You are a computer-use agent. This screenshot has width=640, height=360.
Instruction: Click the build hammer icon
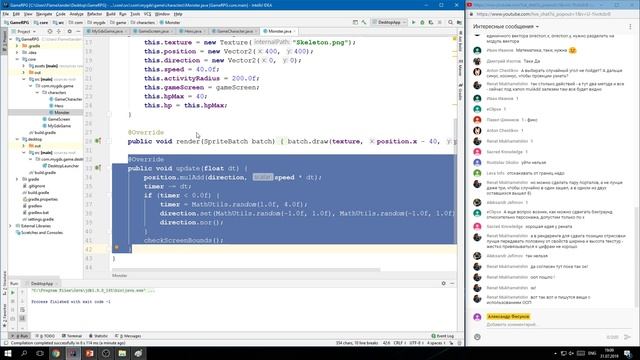[x=364, y=22]
